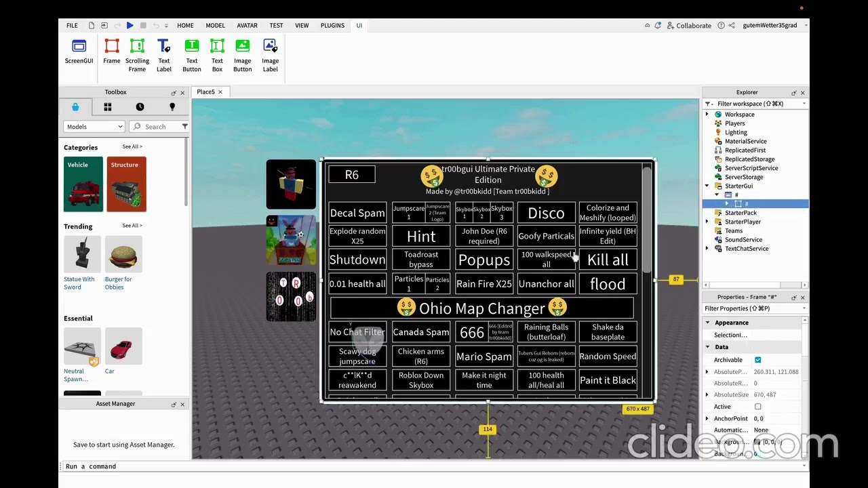Insert a Text Box element
This screenshot has width=868, height=488.
click(x=217, y=56)
